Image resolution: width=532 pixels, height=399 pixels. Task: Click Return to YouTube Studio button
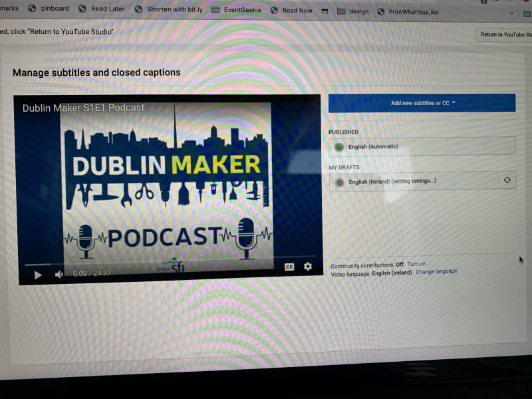[x=505, y=35]
